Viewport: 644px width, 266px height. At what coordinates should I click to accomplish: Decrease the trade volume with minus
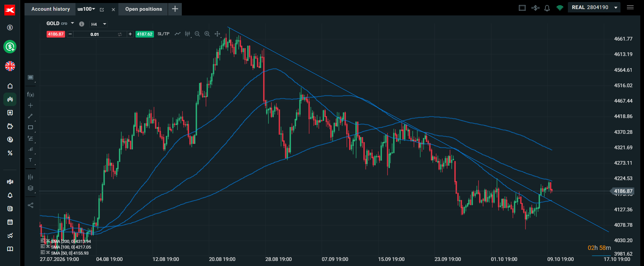[x=70, y=34]
